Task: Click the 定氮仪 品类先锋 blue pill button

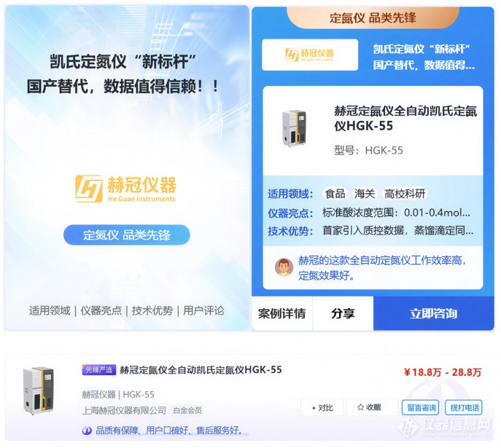Action: click(127, 235)
